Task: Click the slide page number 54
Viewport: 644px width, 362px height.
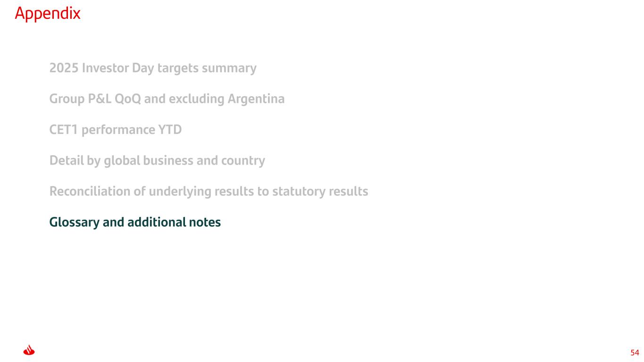Action: 635,353
